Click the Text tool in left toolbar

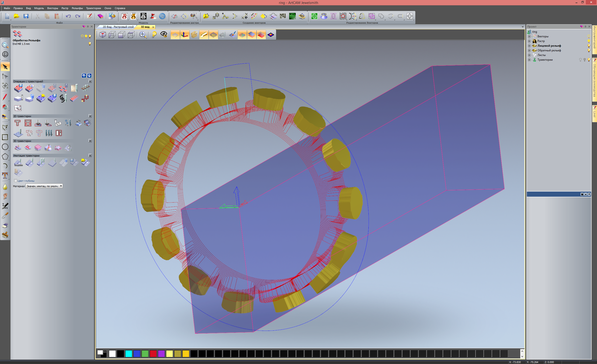(5, 175)
